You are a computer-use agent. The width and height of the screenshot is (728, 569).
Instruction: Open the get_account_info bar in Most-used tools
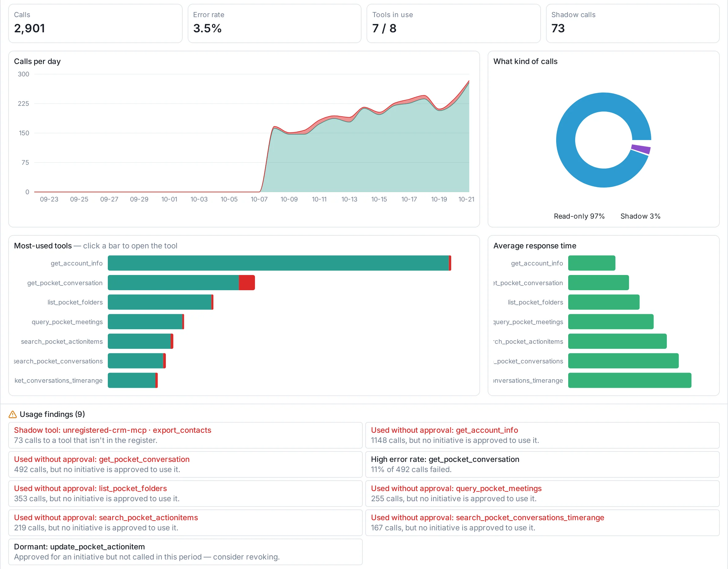coord(279,263)
